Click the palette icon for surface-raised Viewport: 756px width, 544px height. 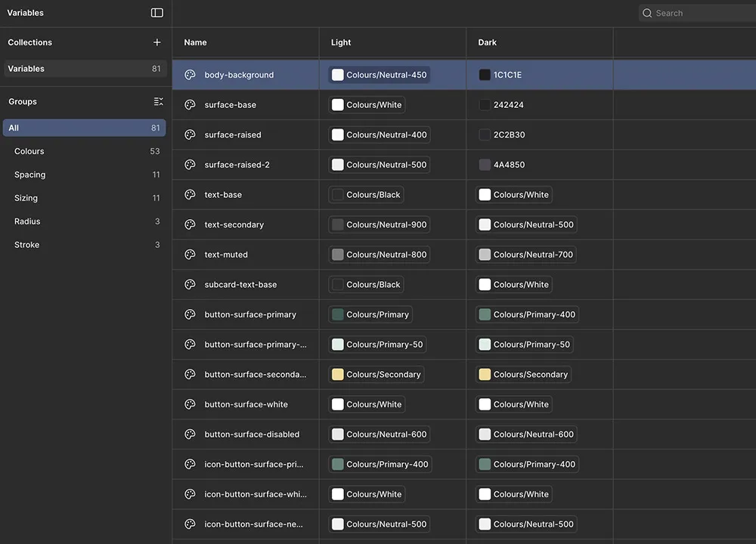click(x=190, y=134)
